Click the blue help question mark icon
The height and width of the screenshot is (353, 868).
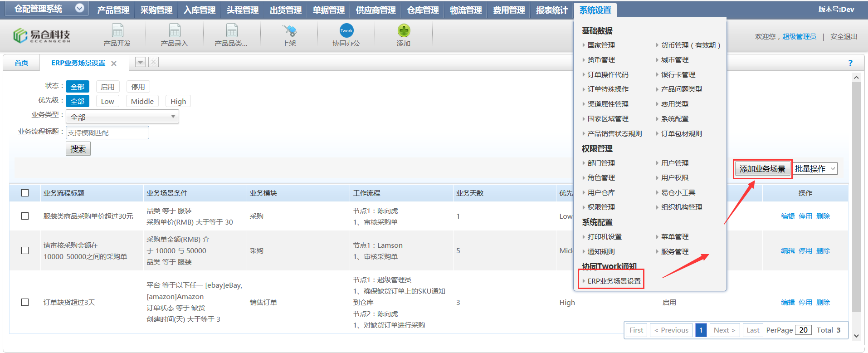(850, 63)
